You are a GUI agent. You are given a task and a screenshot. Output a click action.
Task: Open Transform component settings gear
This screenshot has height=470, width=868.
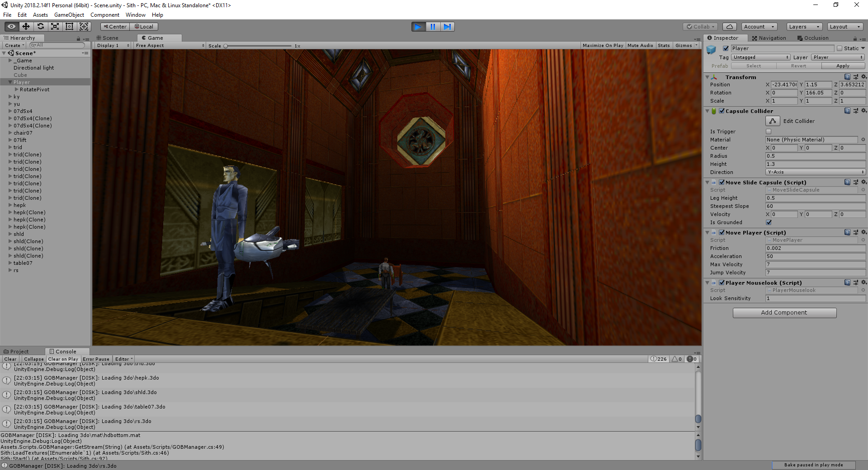pos(863,77)
